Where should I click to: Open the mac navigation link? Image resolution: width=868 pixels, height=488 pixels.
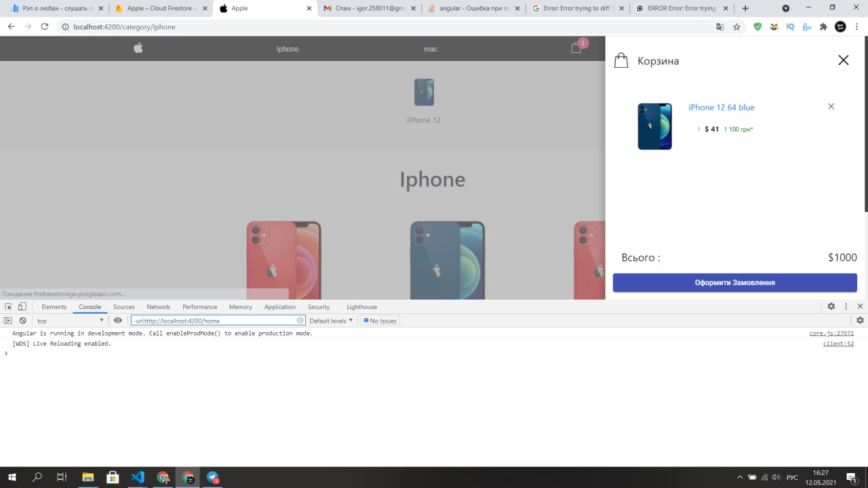[431, 49]
